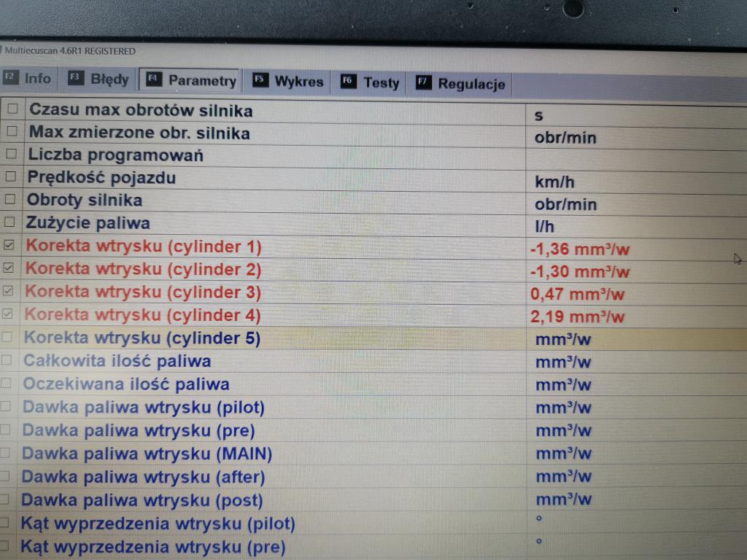
Task: Select Korekta wtrysku (cylinder 2) label
Action: pos(143,270)
